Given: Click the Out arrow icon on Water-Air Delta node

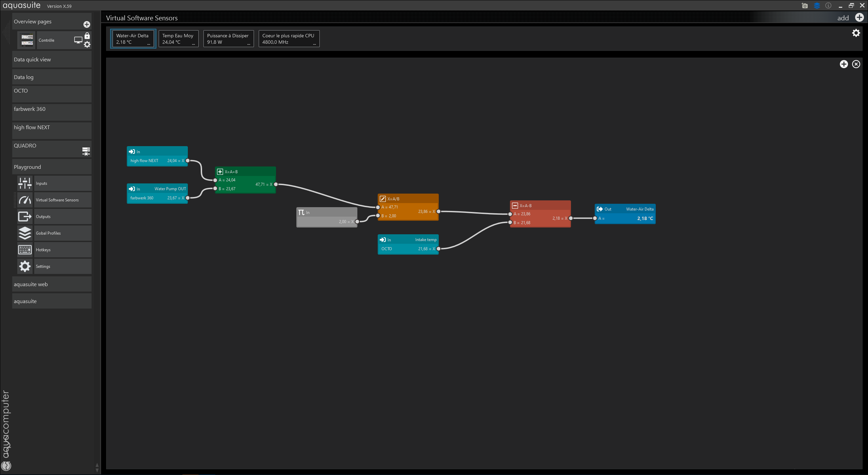Looking at the screenshot, I should click(x=599, y=209).
